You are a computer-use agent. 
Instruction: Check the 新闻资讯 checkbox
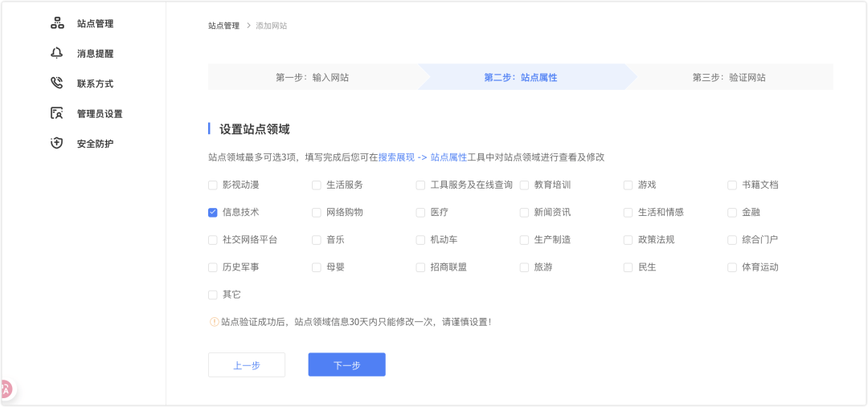point(524,213)
